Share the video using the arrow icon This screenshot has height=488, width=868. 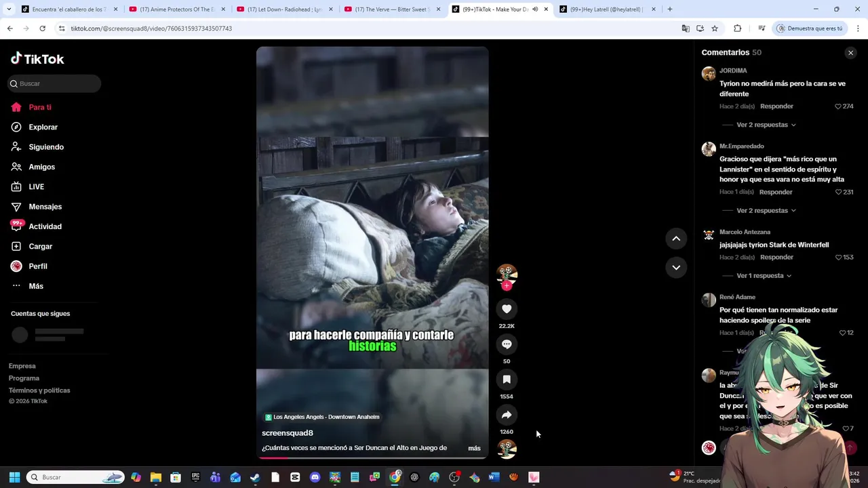click(507, 415)
